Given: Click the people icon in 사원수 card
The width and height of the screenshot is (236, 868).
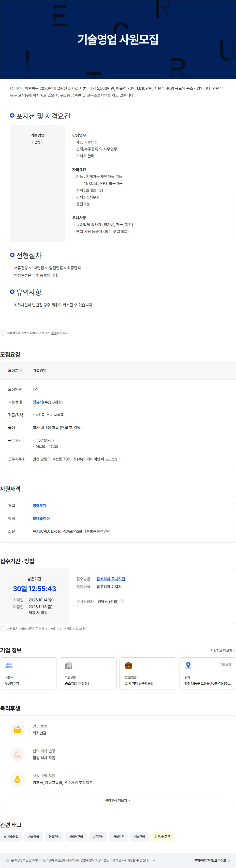Looking at the screenshot, I should pyautogui.click(x=9, y=665).
